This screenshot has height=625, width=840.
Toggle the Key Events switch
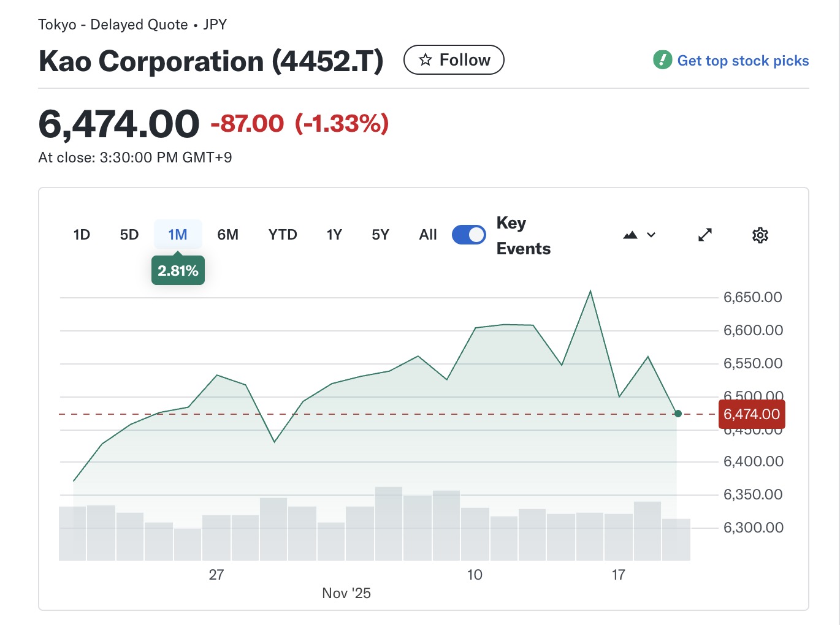(469, 235)
